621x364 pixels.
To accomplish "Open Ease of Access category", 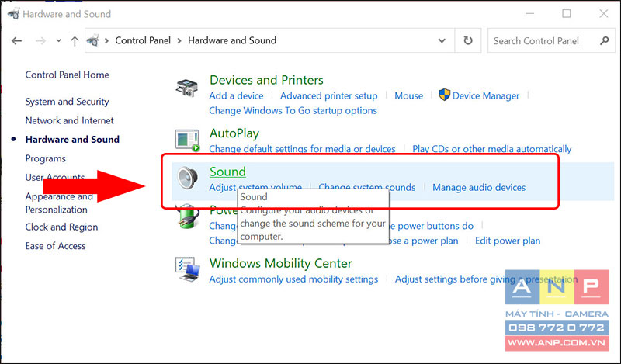I will pos(55,246).
